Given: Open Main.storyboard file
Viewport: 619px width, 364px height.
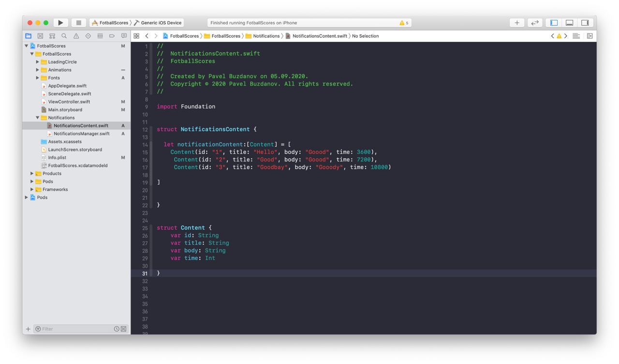Looking at the screenshot, I should pyautogui.click(x=65, y=110).
